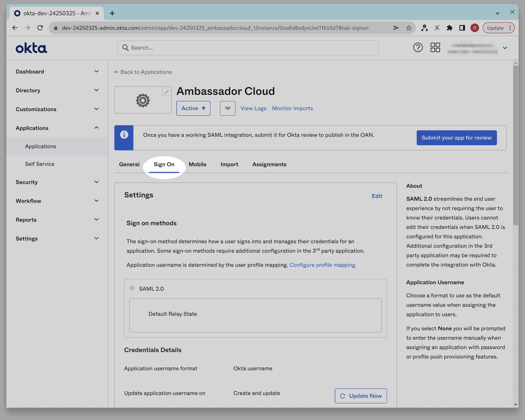Open Self Service in sidebar
Viewport: 525px width, 420px height.
point(40,164)
